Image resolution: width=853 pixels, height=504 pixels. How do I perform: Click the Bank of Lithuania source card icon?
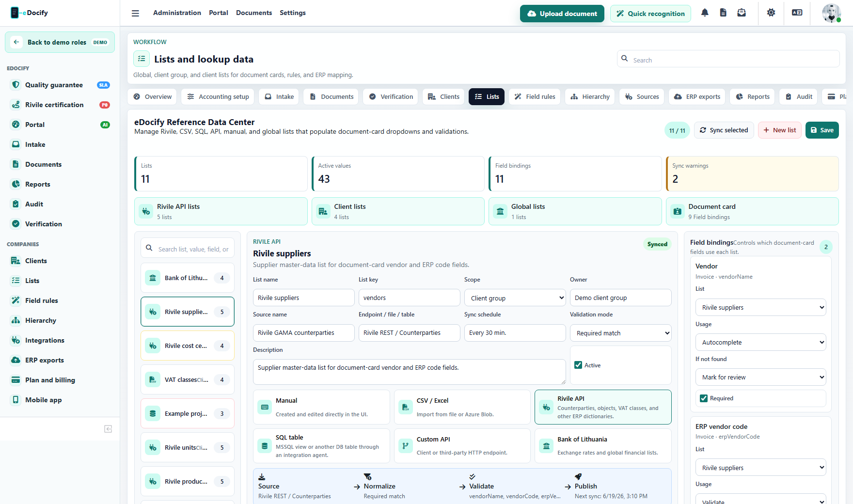click(x=546, y=446)
